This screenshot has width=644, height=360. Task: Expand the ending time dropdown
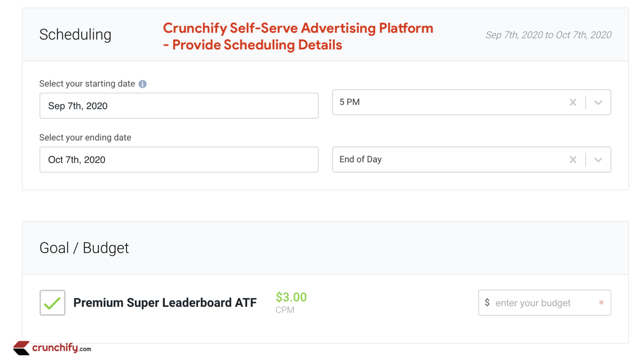click(598, 160)
